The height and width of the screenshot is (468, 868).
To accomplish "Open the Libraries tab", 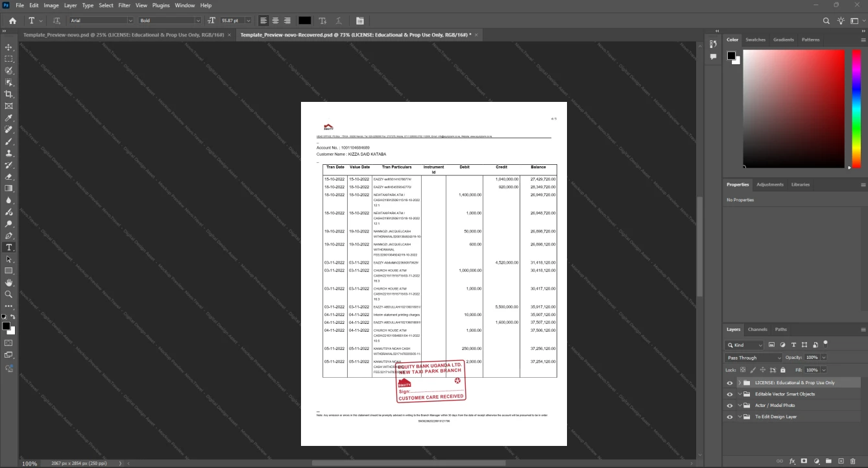I will point(801,184).
